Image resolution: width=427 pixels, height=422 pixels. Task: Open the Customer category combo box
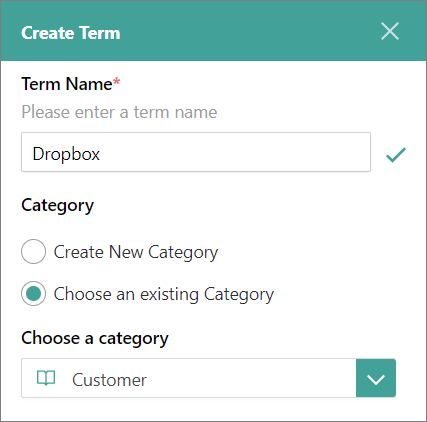tap(209, 378)
